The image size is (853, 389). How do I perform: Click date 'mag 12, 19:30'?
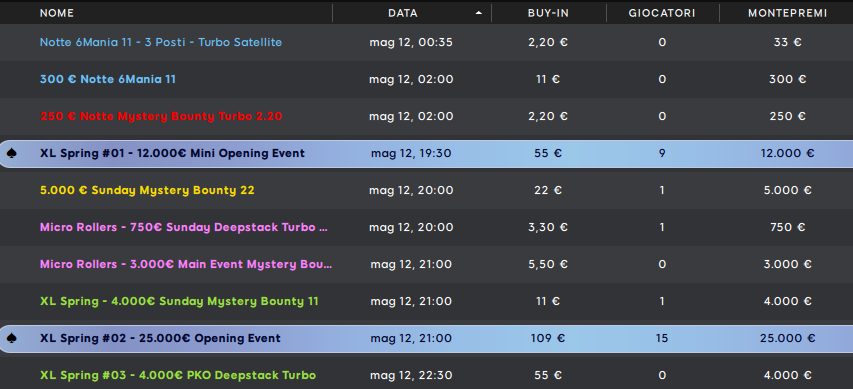coord(411,153)
